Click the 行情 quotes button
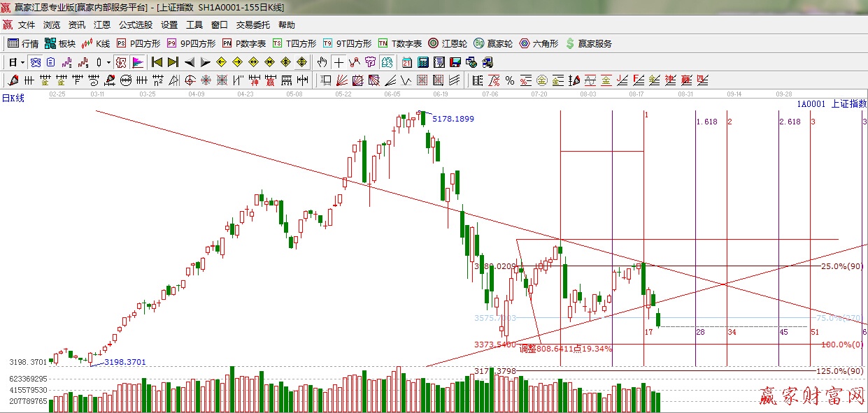This screenshot has width=868, height=413. [x=24, y=43]
